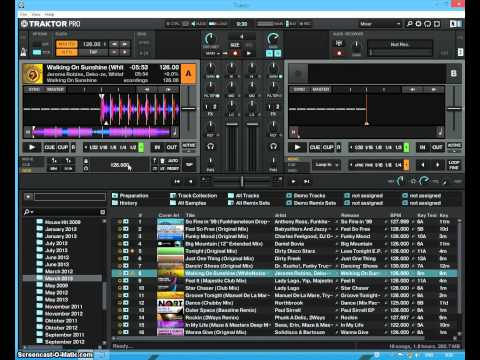
Task: Click Deck B loop size left arrow
Action: click(x=351, y=147)
